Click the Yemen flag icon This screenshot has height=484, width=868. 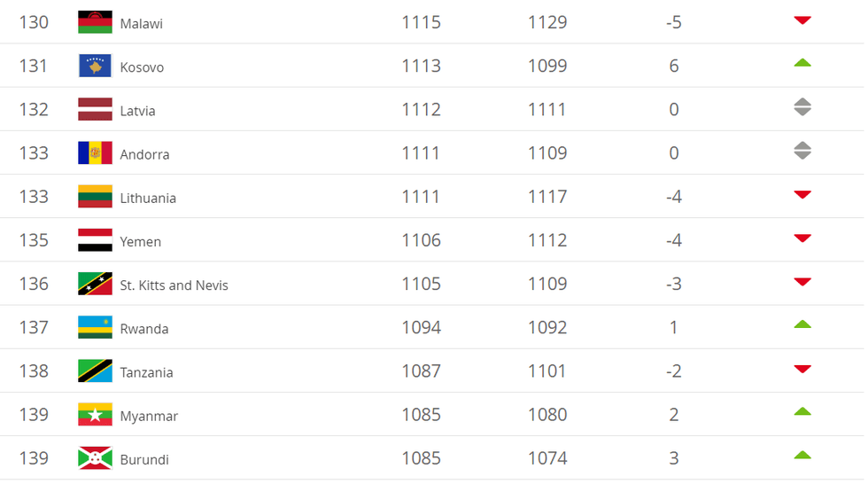95,239
